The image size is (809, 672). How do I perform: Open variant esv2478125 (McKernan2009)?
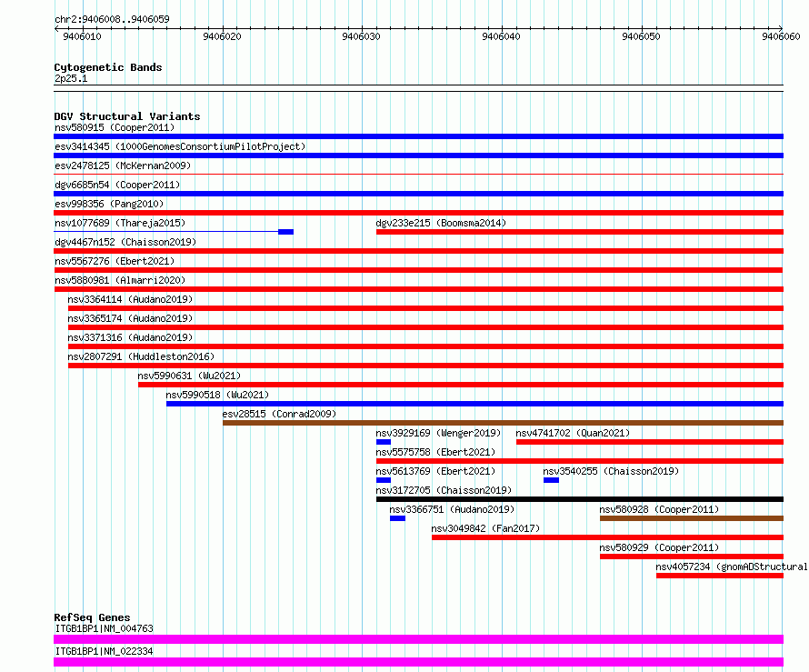click(123, 165)
